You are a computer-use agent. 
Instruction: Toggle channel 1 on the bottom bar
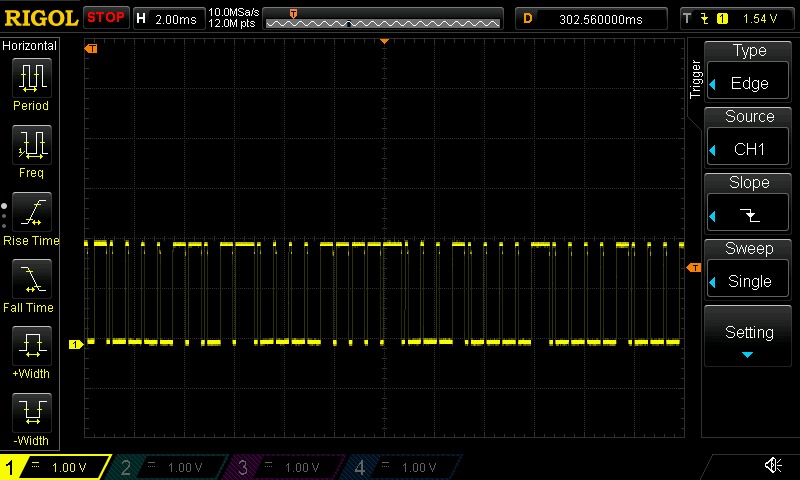tap(55, 467)
